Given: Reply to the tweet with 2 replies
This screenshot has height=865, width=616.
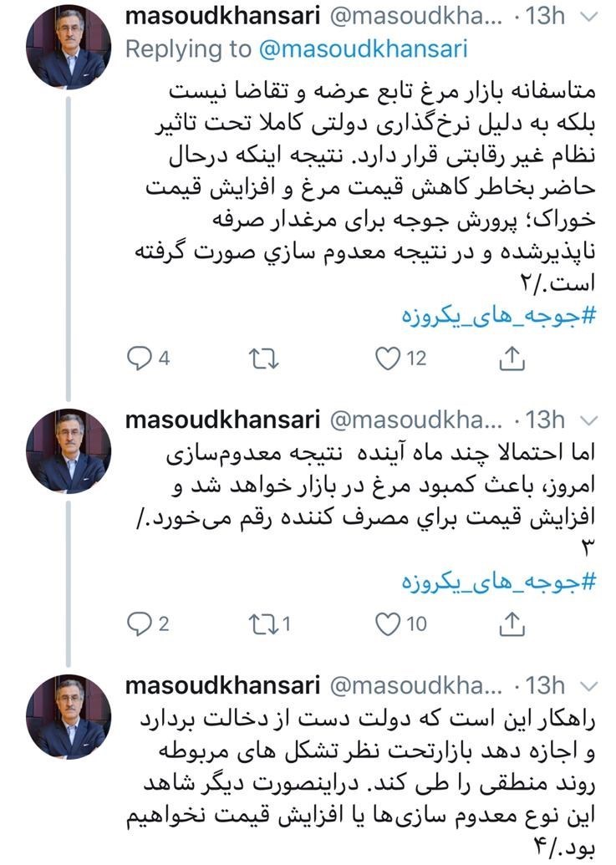Looking at the screenshot, I should [x=139, y=623].
